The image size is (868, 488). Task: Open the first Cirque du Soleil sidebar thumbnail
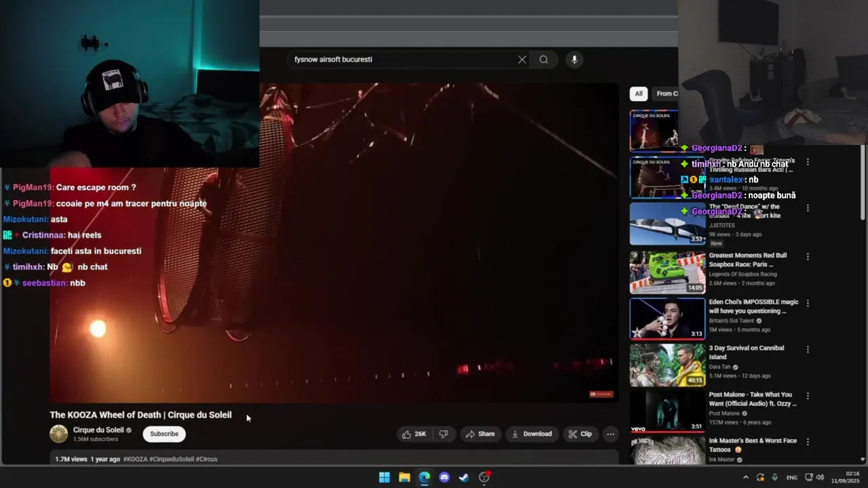(654, 131)
